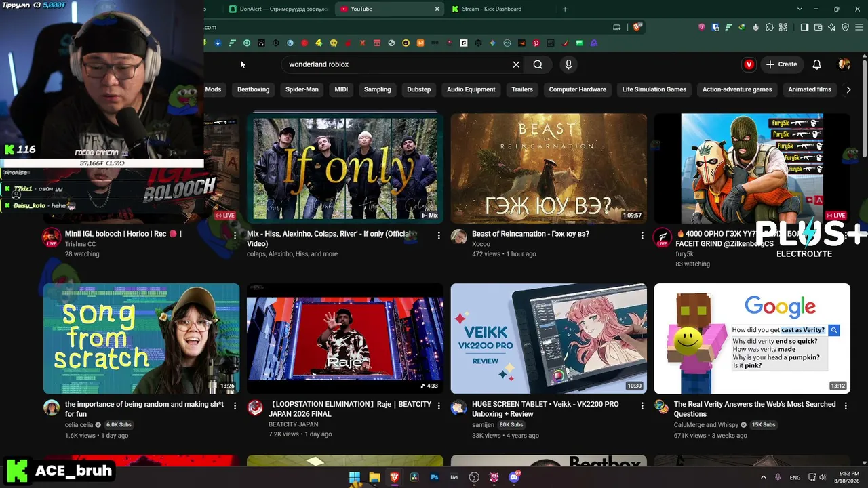Open Leo AI sparkle icon in toolbar

(x=832, y=27)
